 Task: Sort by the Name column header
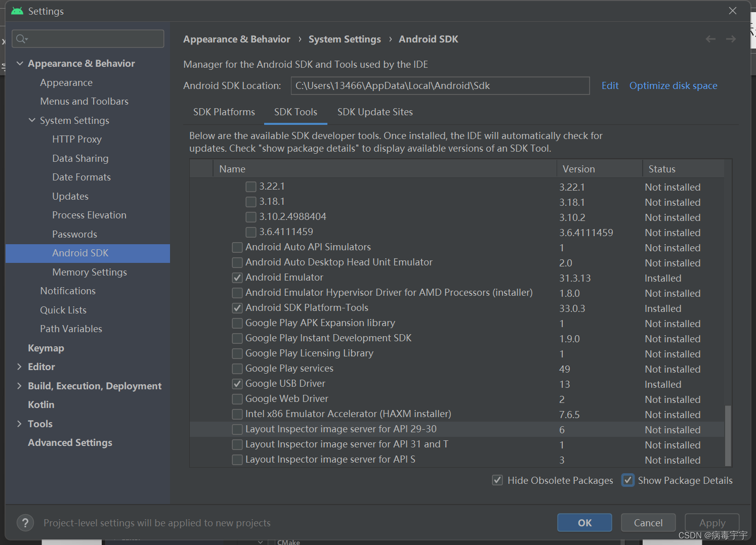(x=385, y=169)
